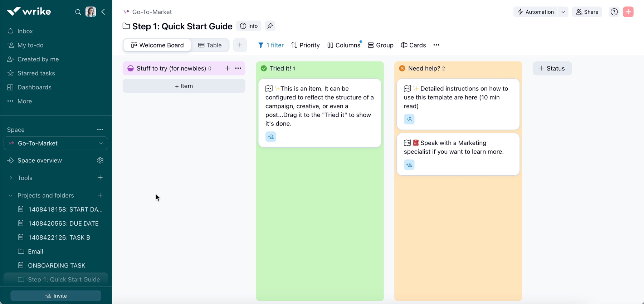Screen dimensions: 644x304
Task: Add assignee to the Speak with Marketing card
Action: tap(409, 165)
